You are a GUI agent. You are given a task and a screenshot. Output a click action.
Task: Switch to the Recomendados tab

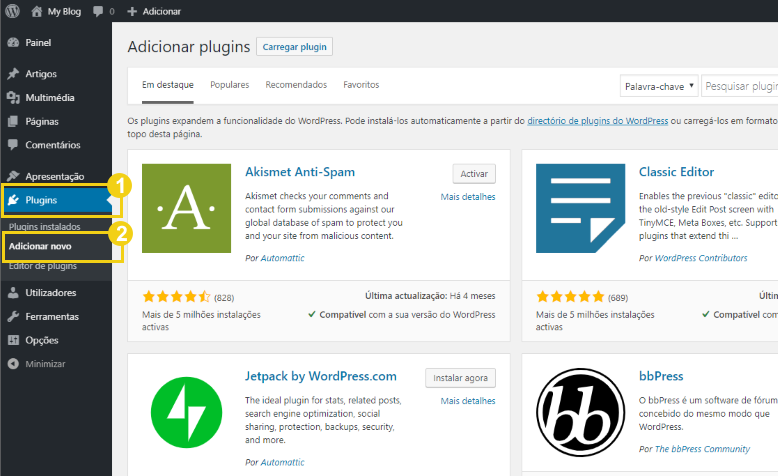coord(296,85)
